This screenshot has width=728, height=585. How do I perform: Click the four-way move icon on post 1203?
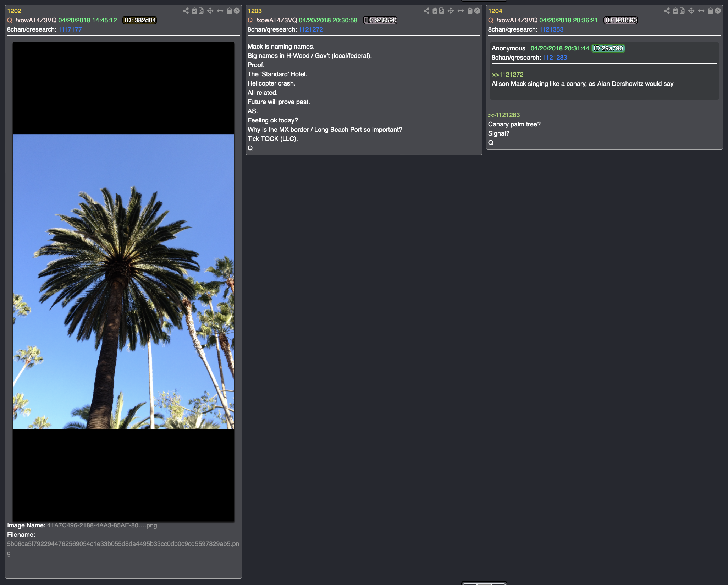[451, 11]
